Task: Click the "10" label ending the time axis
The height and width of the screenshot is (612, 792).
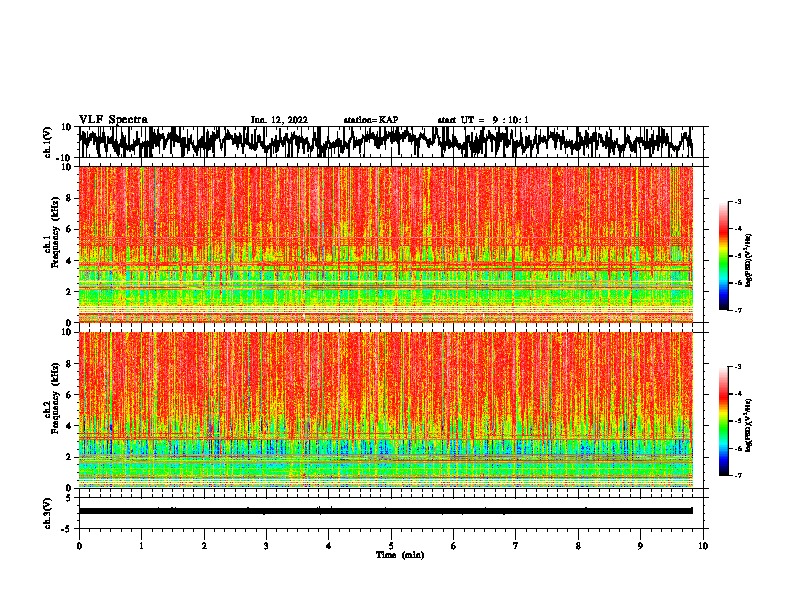Action: pos(703,546)
